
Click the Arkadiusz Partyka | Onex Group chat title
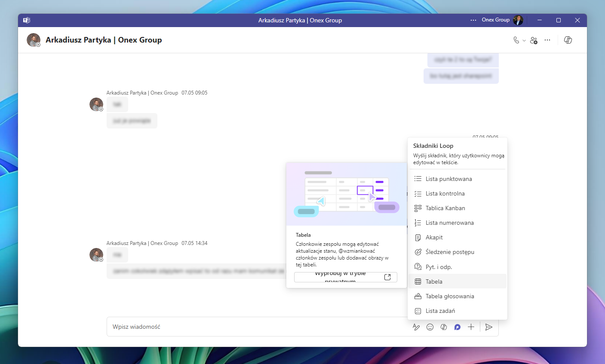point(104,40)
